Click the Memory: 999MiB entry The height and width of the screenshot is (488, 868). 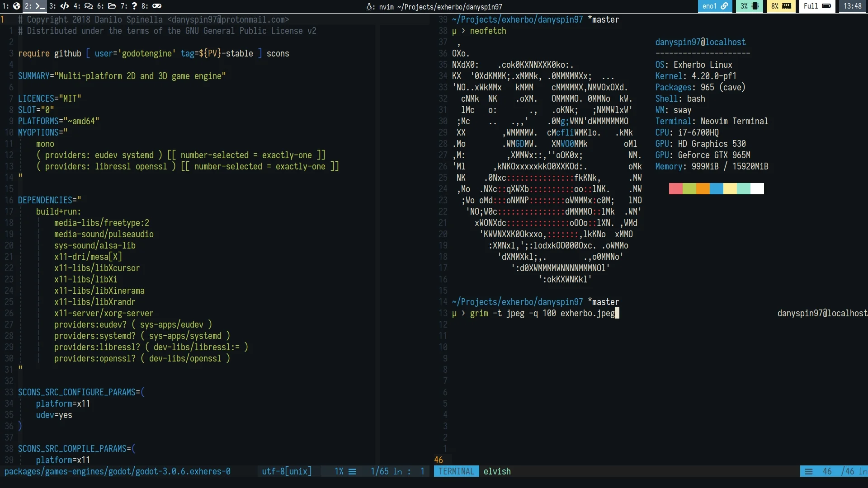pyautogui.click(x=712, y=166)
